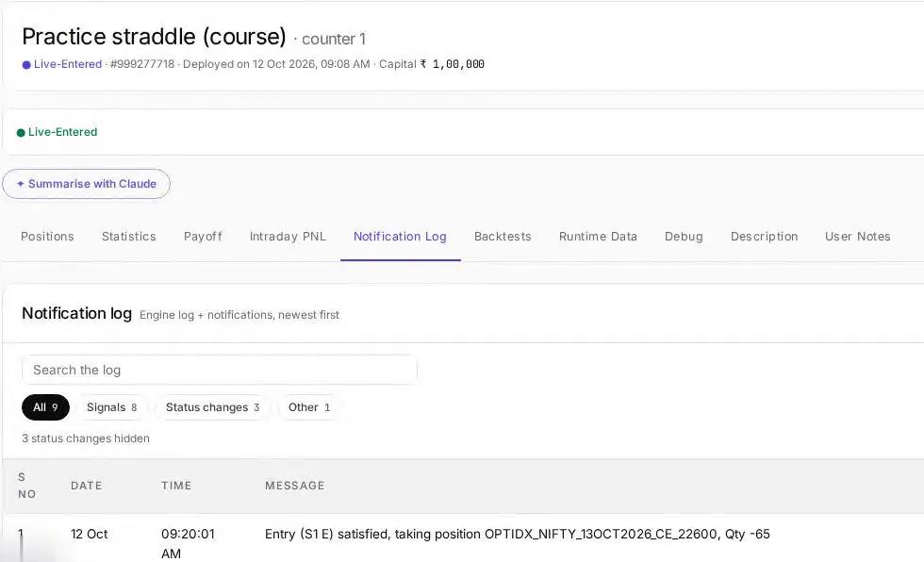Screen dimensions: 924x562
Task: Click the Deployed on 12 Oct 2026 text
Action: tap(276, 64)
